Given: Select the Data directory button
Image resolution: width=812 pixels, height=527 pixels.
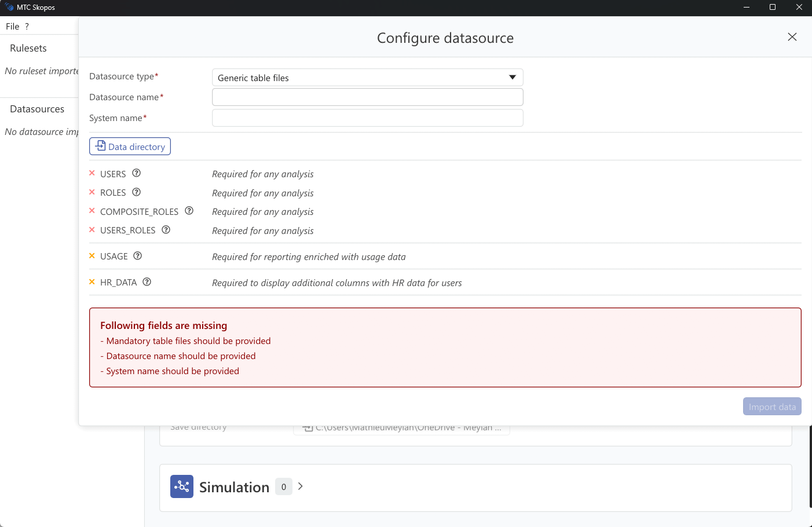Looking at the screenshot, I should coord(130,146).
